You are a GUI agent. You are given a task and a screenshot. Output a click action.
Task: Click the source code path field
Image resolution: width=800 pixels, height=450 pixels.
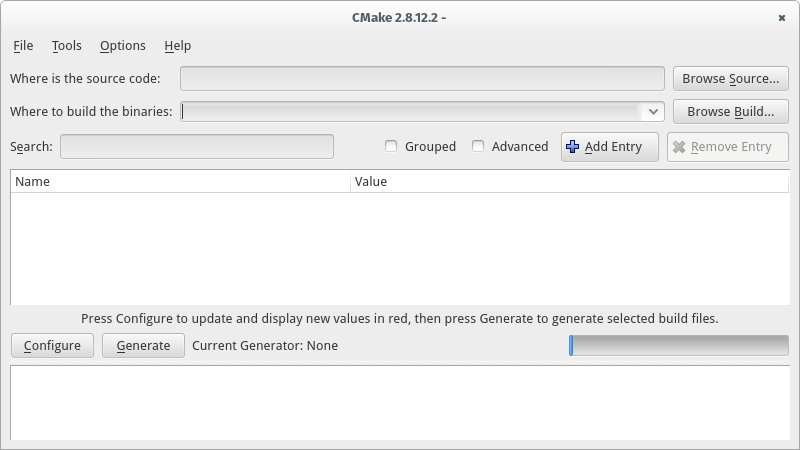(422, 79)
